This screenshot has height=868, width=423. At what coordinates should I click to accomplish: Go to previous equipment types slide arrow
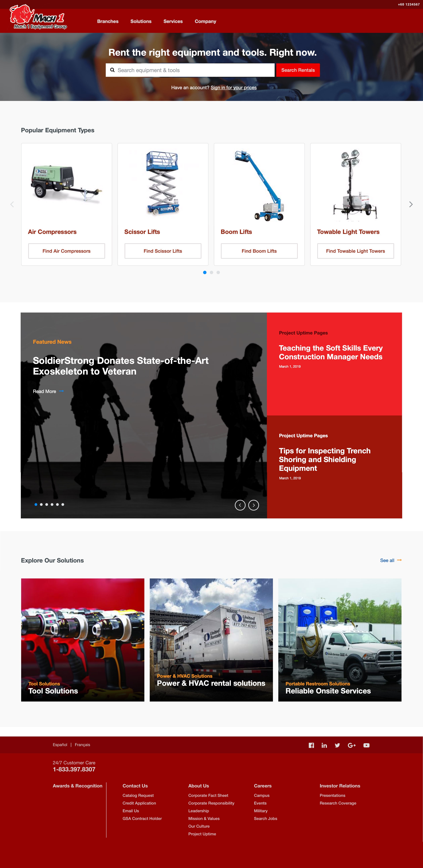tap(12, 204)
